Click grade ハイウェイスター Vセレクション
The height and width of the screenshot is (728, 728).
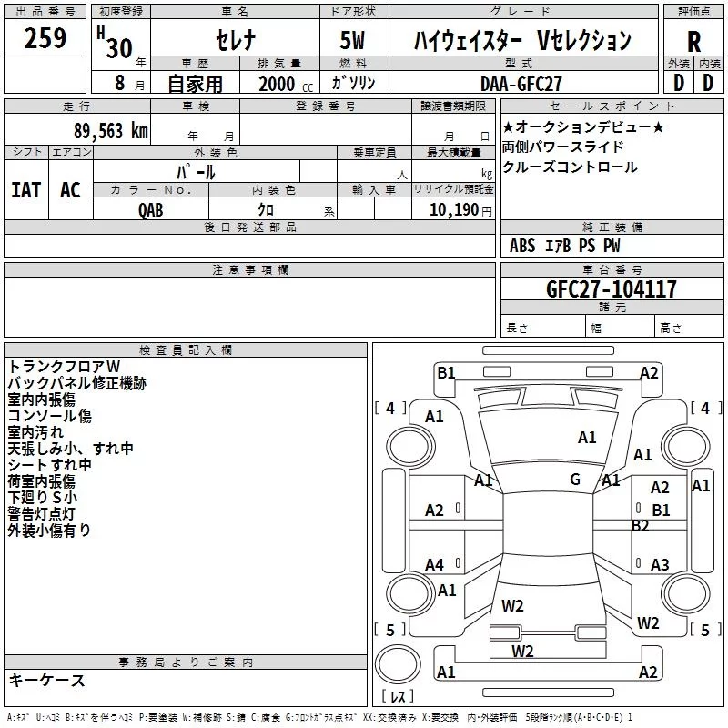pos(522,40)
